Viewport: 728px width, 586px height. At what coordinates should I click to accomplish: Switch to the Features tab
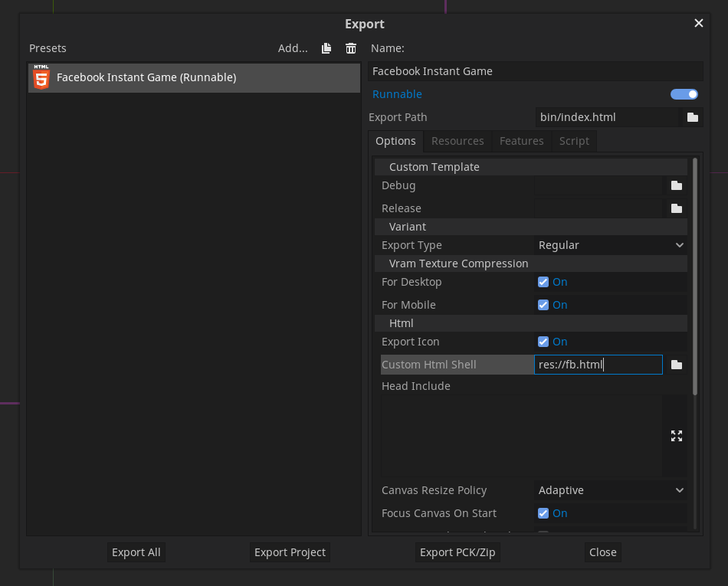click(x=521, y=141)
